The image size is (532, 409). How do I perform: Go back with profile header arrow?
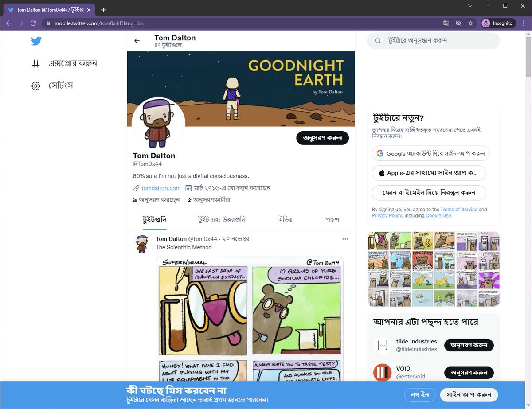(137, 41)
